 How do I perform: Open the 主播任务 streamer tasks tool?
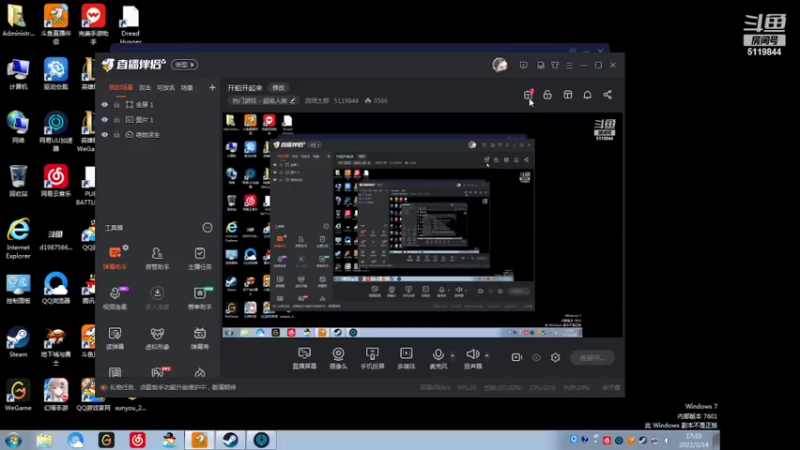coord(199,257)
